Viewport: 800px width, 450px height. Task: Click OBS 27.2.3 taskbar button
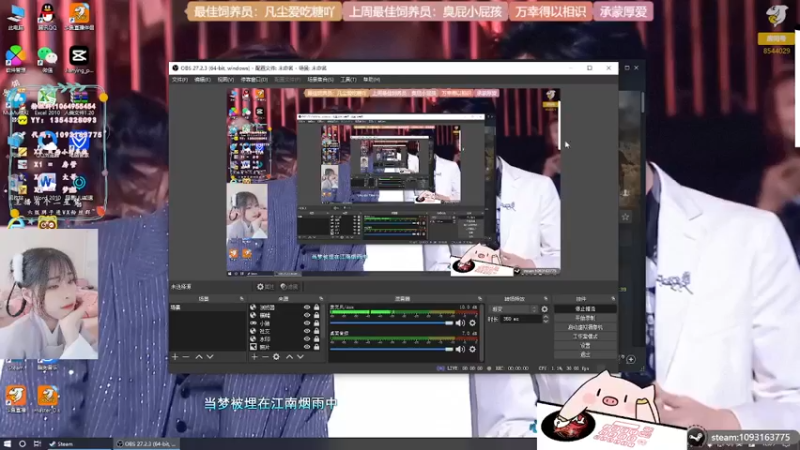coord(146,444)
